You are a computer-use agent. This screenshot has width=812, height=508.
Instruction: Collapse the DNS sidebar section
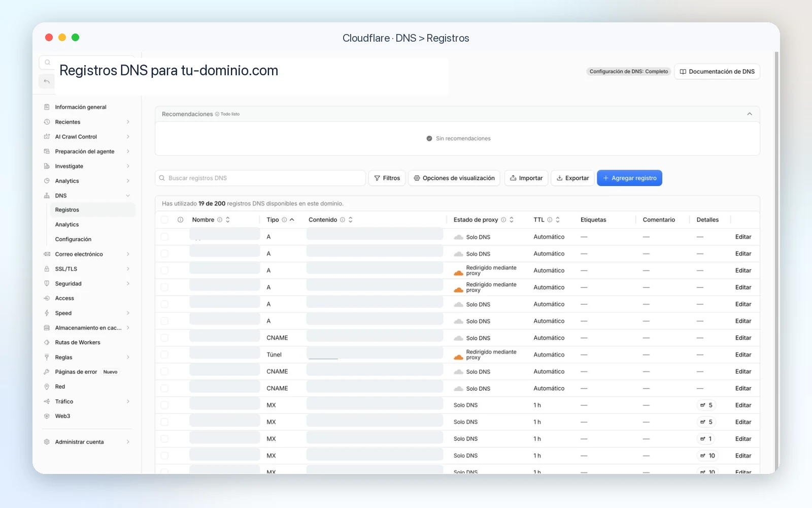(128, 196)
